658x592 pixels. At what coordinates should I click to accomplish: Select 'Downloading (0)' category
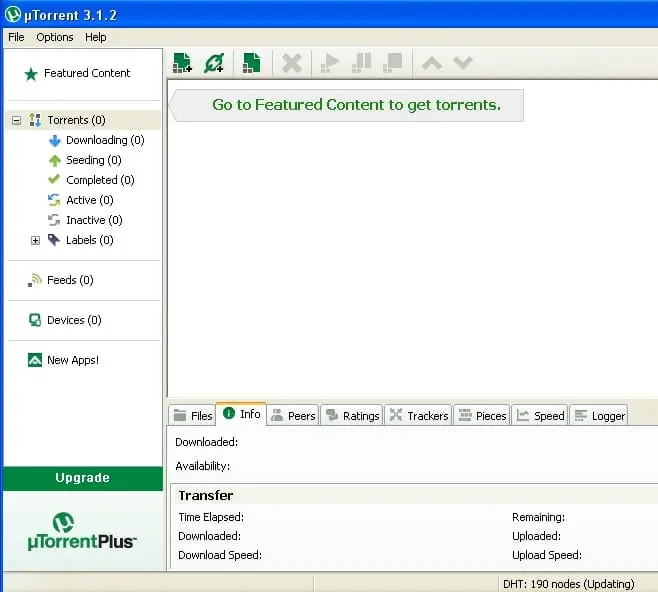105,140
